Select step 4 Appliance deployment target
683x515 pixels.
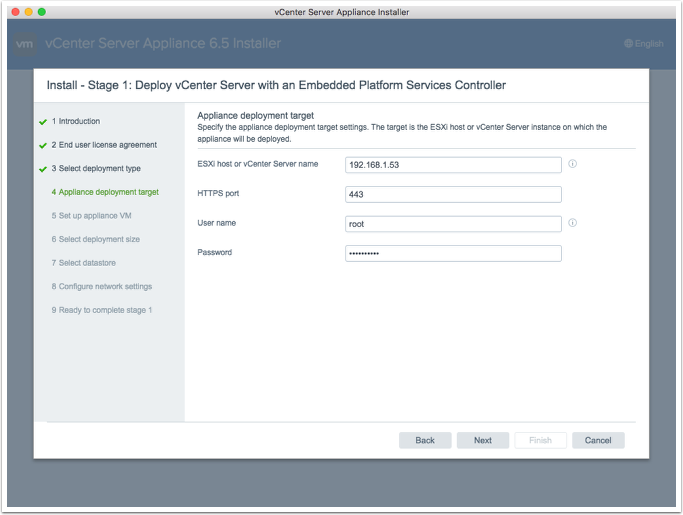[104, 192]
